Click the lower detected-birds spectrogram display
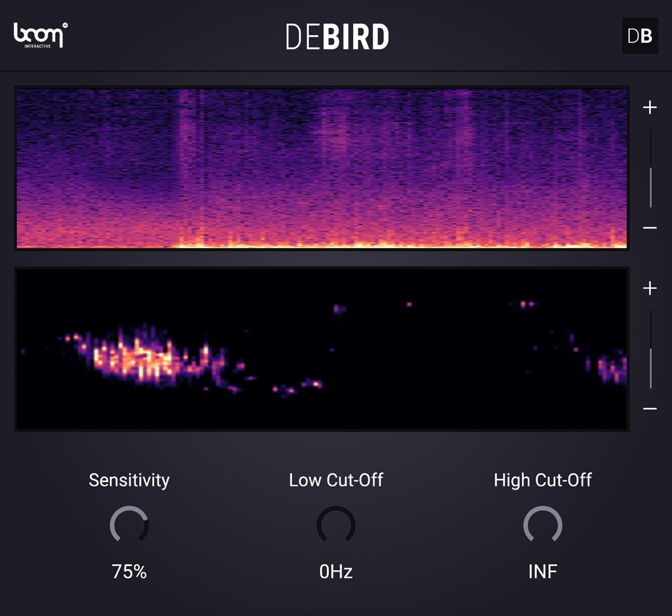The height and width of the screenshot is (616, 672). (322, 349)
